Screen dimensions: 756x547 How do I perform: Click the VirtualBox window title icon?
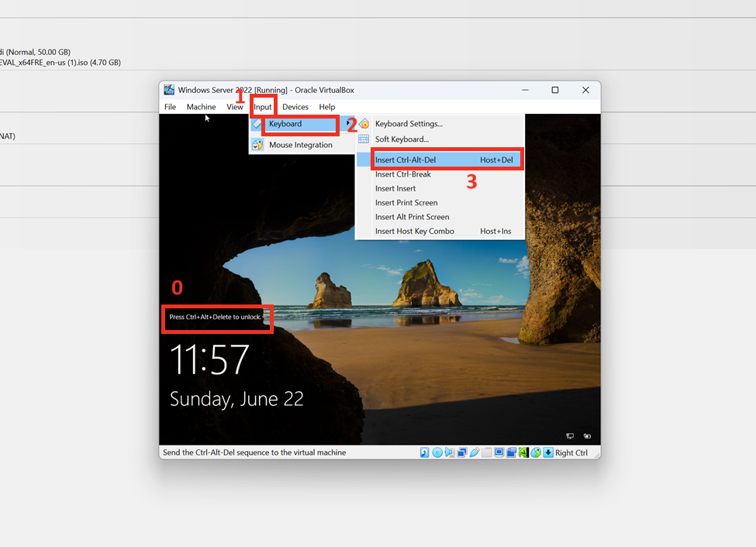point(169,90)
